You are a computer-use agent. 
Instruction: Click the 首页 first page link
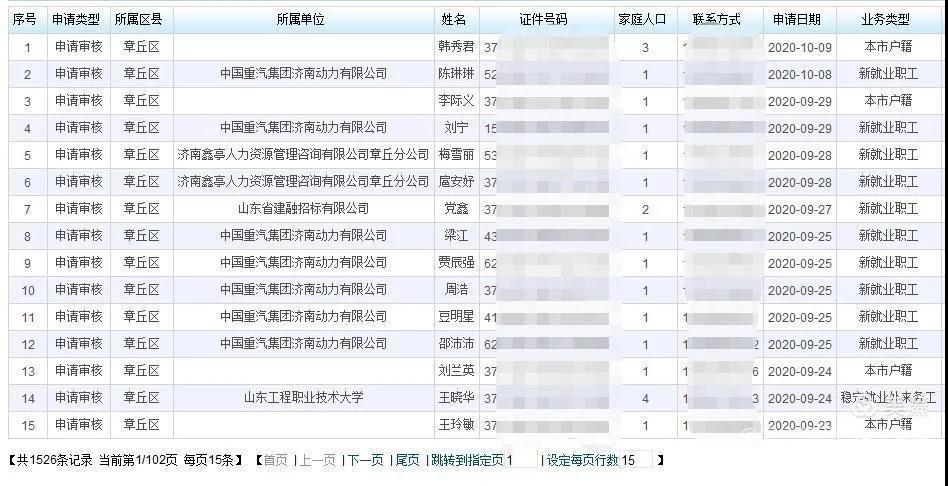click(x=276, y=461)
